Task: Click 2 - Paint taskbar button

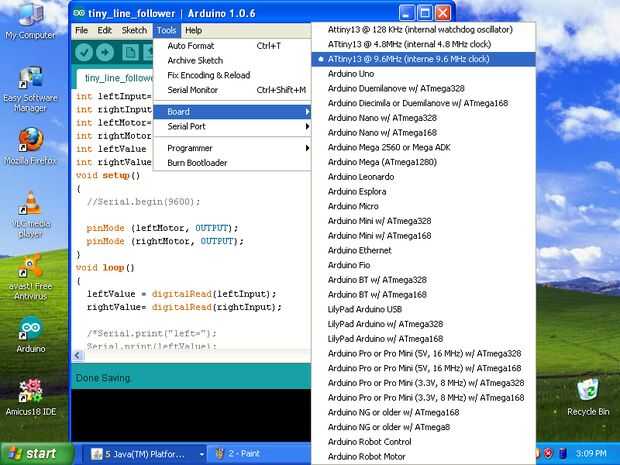Action: tap(259, 454)
